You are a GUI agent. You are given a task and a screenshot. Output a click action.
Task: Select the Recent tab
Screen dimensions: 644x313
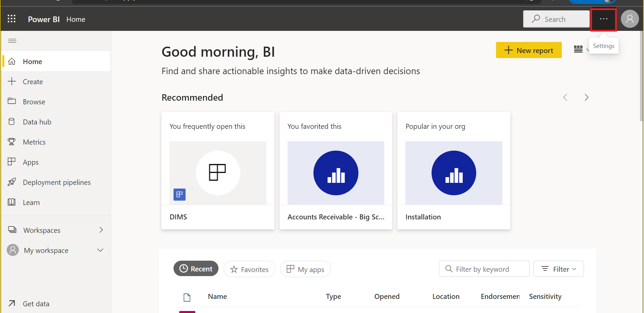(196, 269)
